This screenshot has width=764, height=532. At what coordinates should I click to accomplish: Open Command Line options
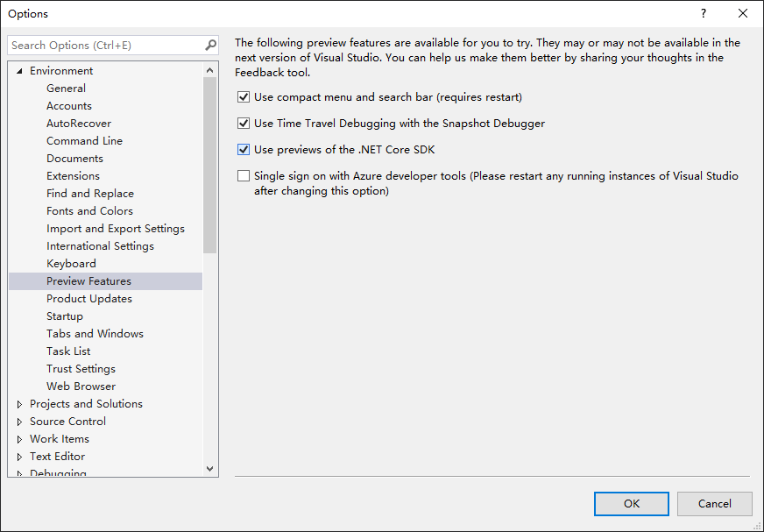point(85,141)
